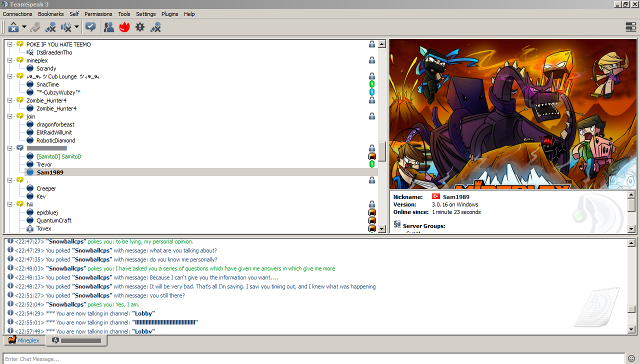Select user dragonforbeast
640x364 pixels.
[x=55, y=124]
